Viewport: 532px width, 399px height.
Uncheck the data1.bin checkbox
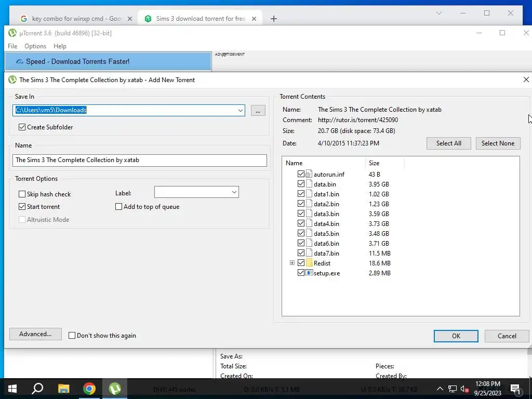pos(301,194)
